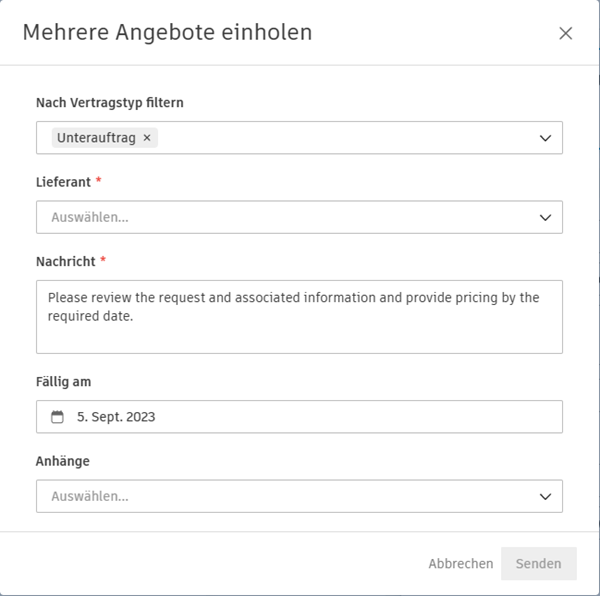Image resolution: width=600 pixels, height=596 pixels.
Task: Click into the Nachricht message textarea
Action: point(299,317)
